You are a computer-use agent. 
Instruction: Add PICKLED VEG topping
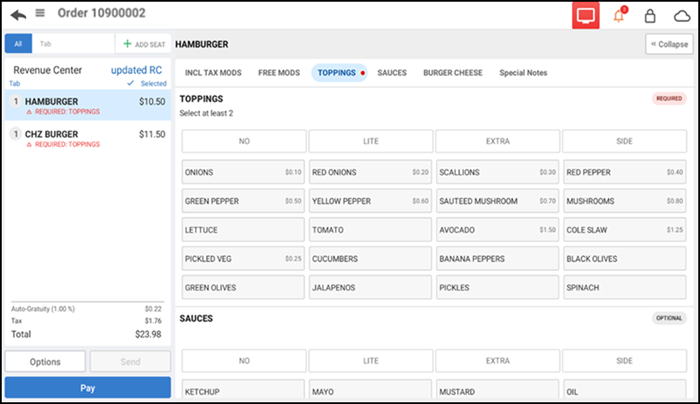click(x=243, y=258)
